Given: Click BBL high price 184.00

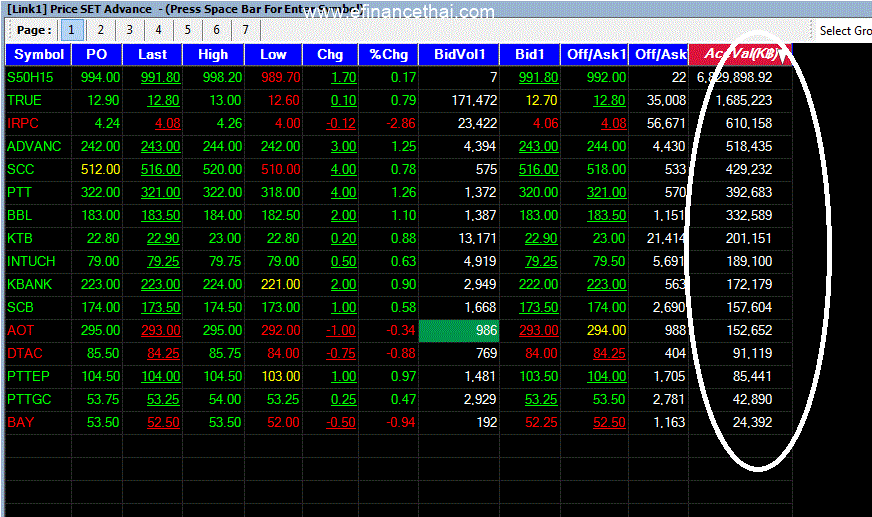Looking at the screenshot, I should 222,215.
